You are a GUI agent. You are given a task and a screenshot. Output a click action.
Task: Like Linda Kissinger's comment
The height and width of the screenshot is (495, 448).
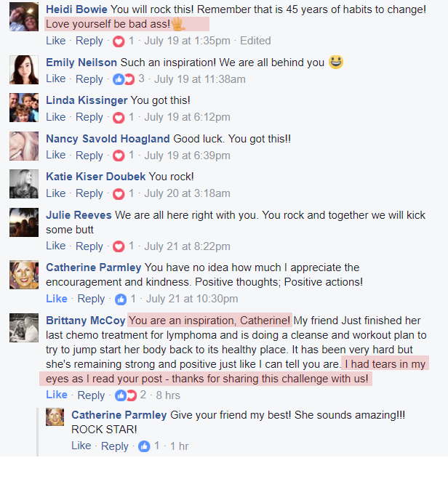(x=55, y=117)
